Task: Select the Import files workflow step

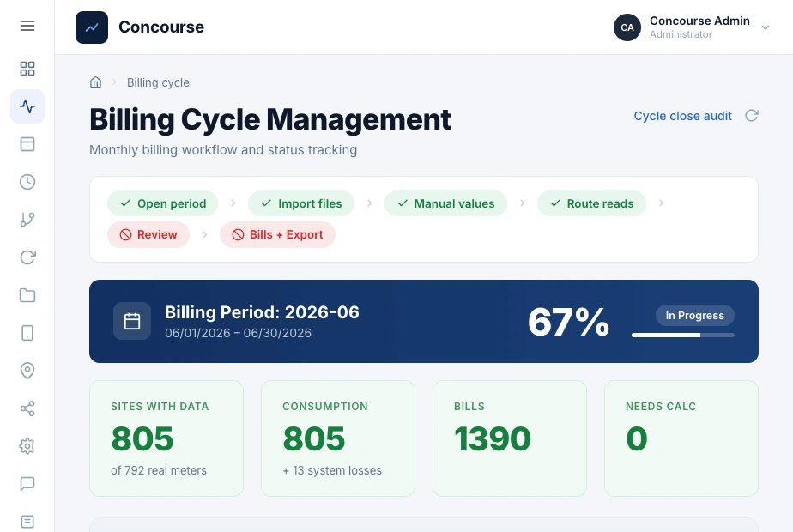Action: click(x=301, y=203)
